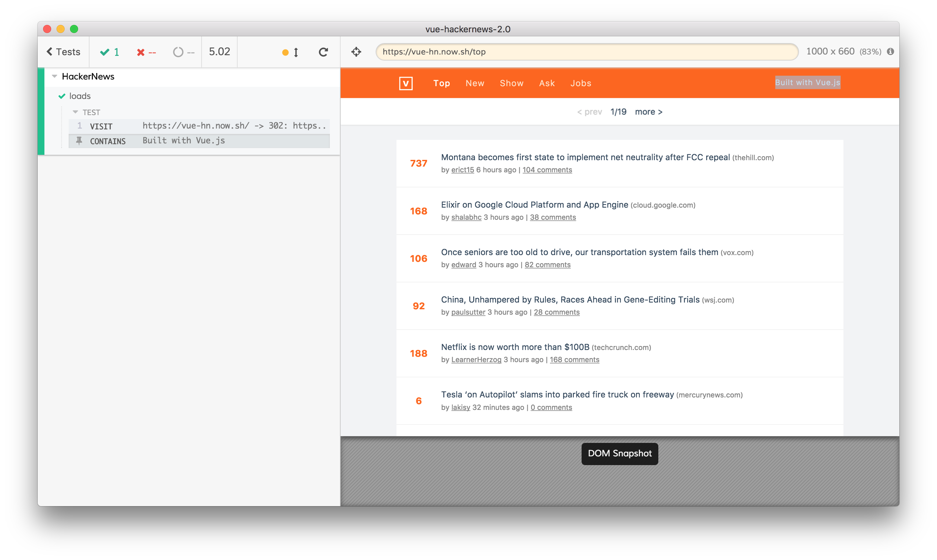
Task: Collapse the TEST commands group
Action: click(75, 112)
